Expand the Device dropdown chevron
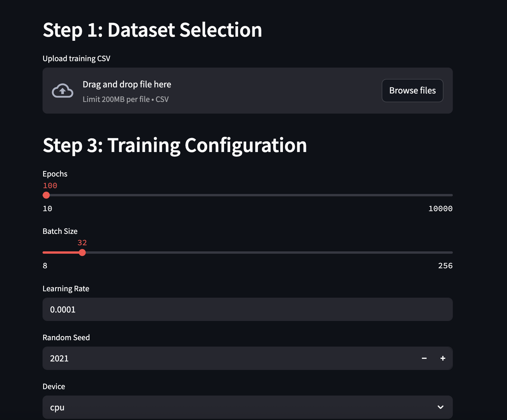 [441, 407]
